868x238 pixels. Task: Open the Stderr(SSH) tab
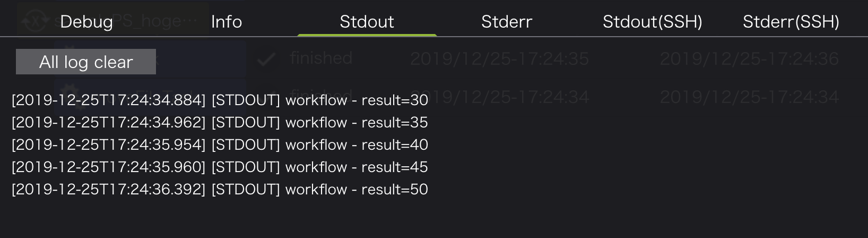coord(791,22)
